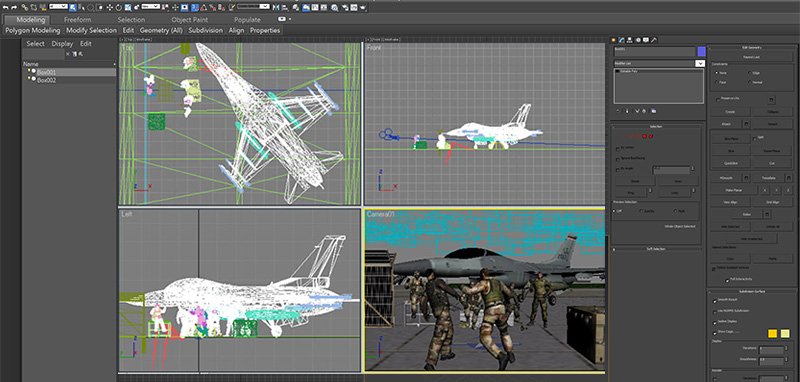This screenshot has width=800, height=382.
Task: Open the Modify panel tab icon
Action: pyautogui.click(x=621, y=40)
